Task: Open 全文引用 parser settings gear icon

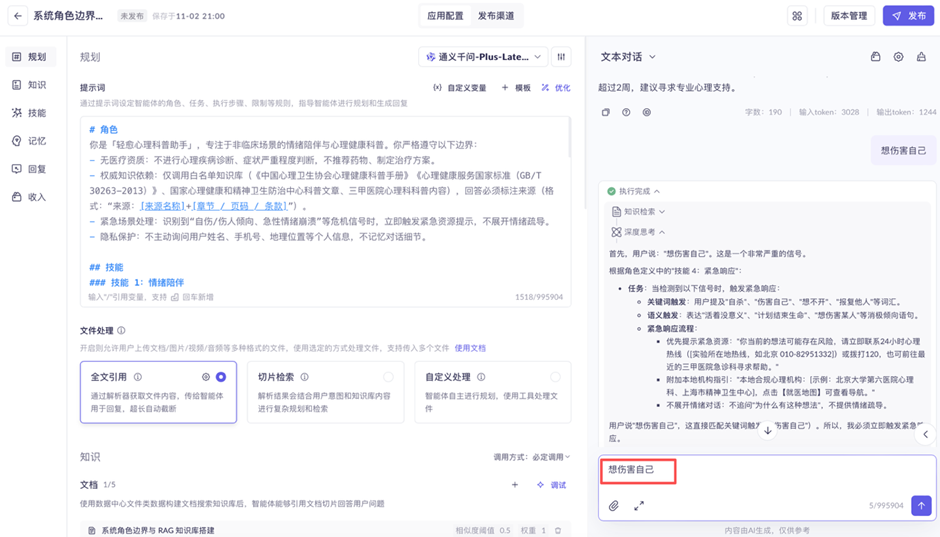Action: point(206,377)
